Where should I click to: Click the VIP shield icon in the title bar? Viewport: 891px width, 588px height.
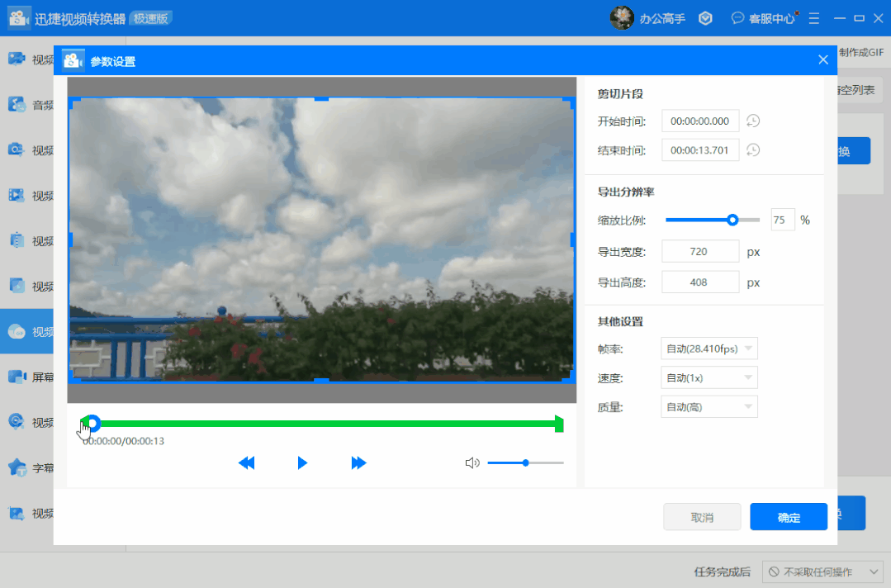tap(705, 19)
